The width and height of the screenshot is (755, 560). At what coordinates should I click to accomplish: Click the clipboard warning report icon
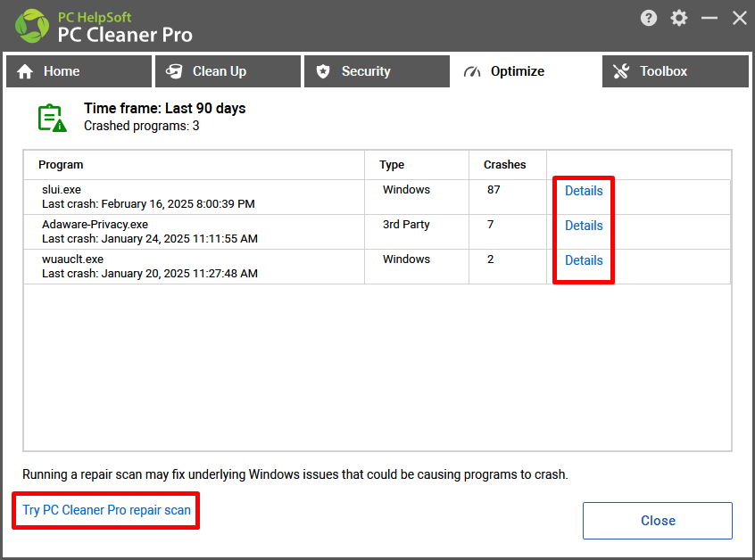[52, 118]
